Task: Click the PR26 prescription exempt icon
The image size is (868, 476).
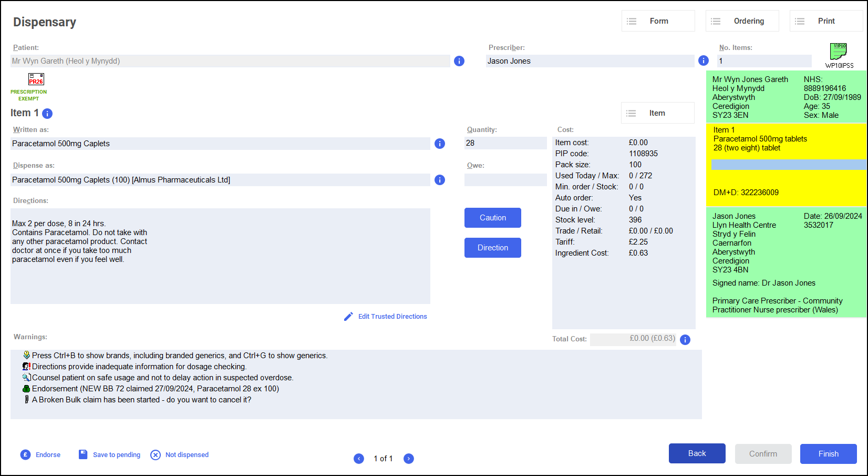Action: [x=36, y=79]
